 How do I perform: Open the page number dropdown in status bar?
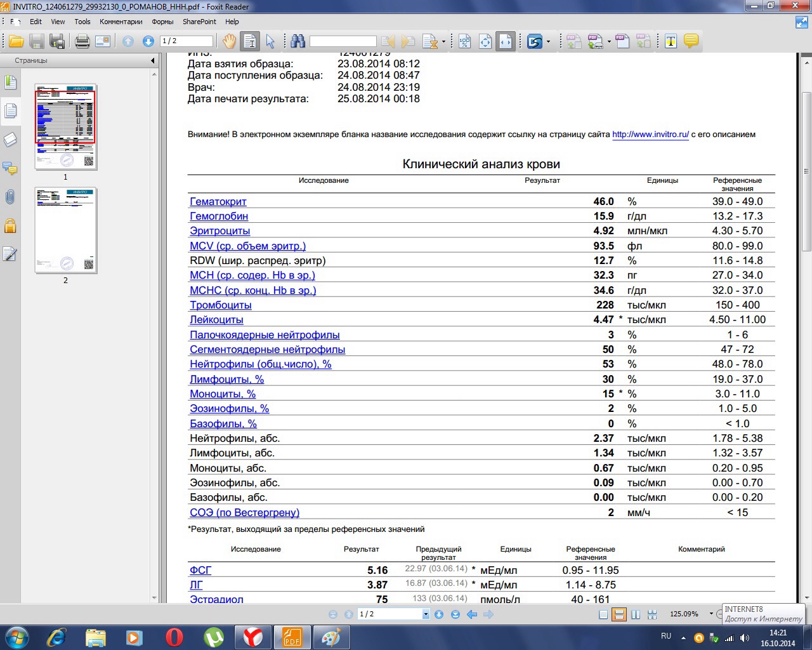coord(426,614)
